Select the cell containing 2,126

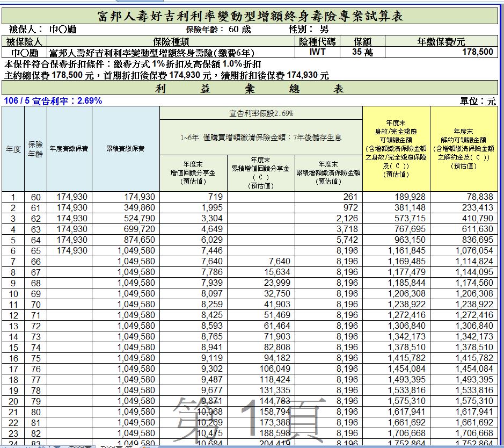point(328,219)
